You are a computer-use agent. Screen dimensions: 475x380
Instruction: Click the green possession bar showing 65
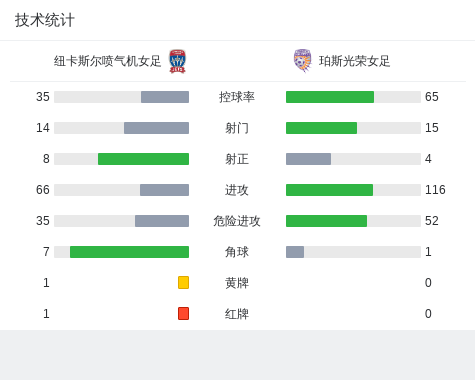pos(330,97)
